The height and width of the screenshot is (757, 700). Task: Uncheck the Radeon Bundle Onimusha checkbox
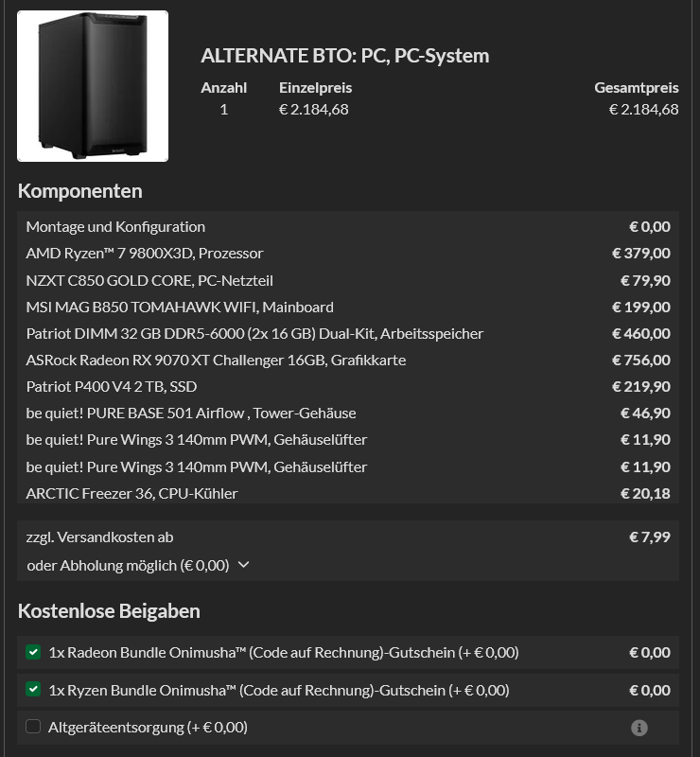(33, 652)
